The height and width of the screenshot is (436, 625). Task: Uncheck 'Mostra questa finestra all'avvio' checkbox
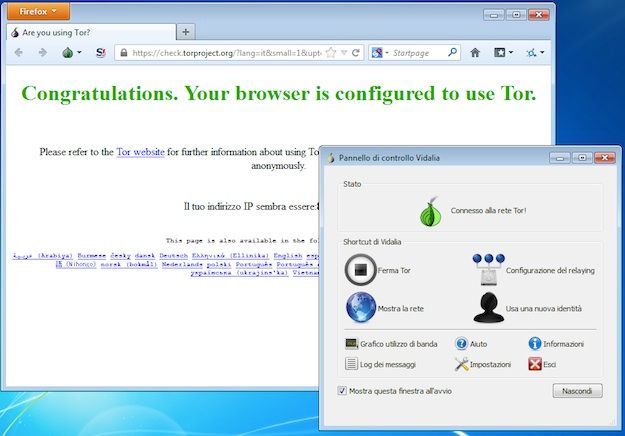tap(342, 391)
